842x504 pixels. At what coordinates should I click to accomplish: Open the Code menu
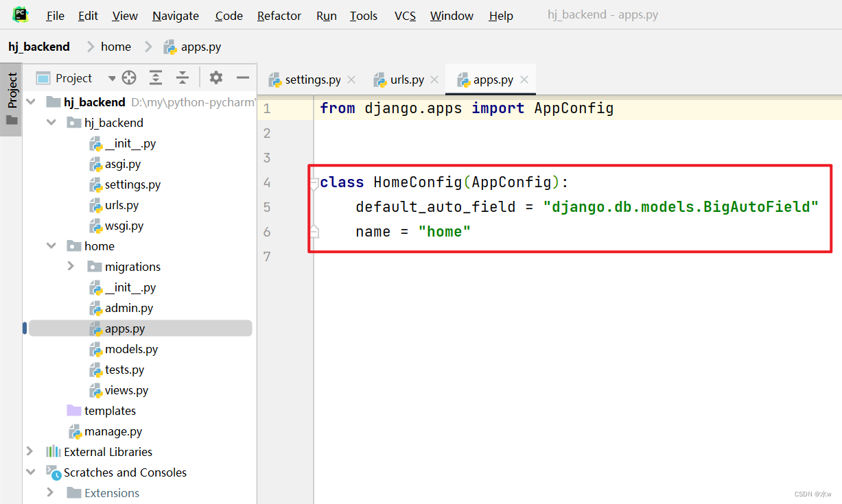(x=229, y=16)
